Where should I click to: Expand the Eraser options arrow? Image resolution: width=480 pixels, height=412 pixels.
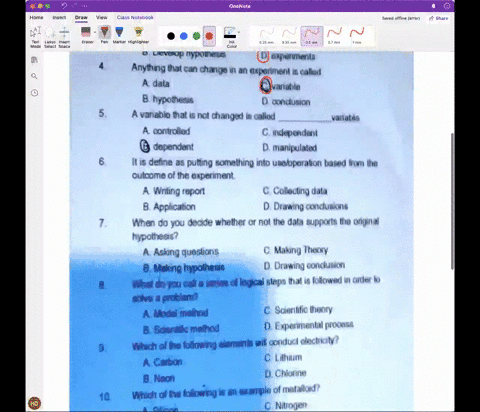[95, 33]
